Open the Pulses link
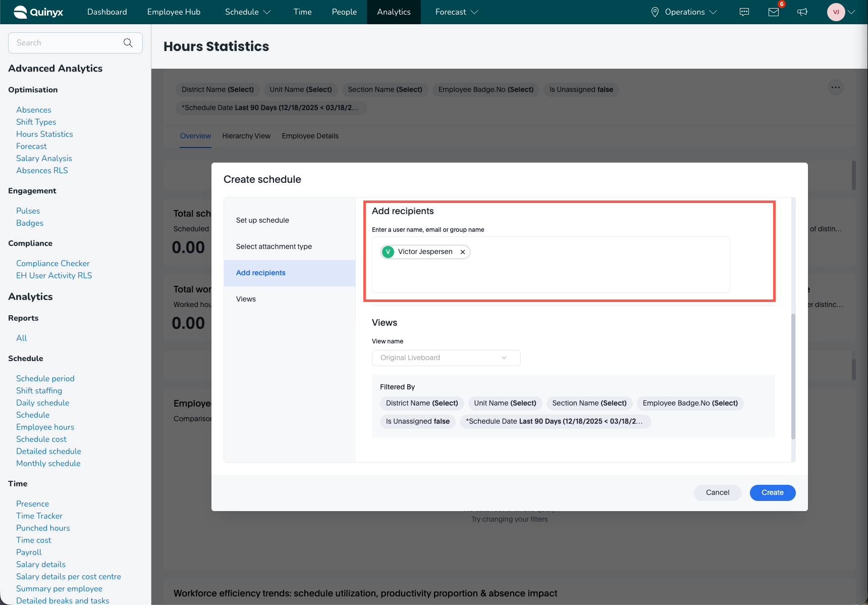 tap(28, 211)
